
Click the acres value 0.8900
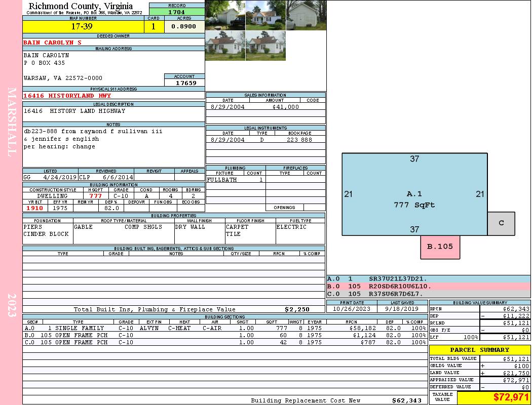click(184, 27)
